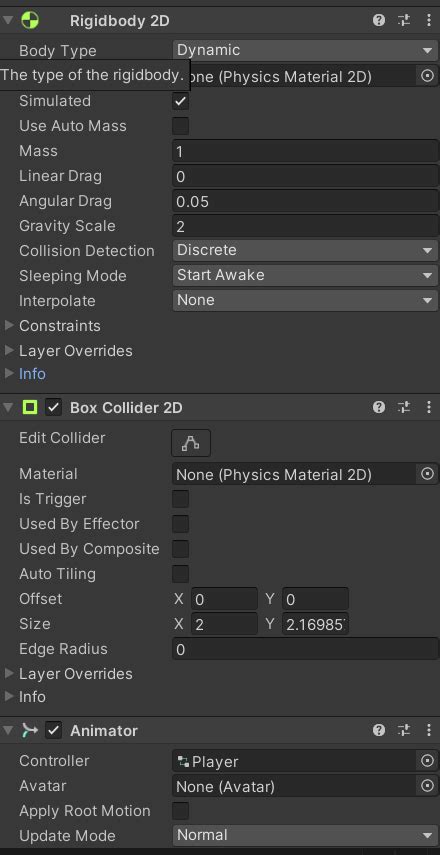This screenshot has height=855, width=440.
Task: Enable Used By Effector checkbox
Action: 180,524
